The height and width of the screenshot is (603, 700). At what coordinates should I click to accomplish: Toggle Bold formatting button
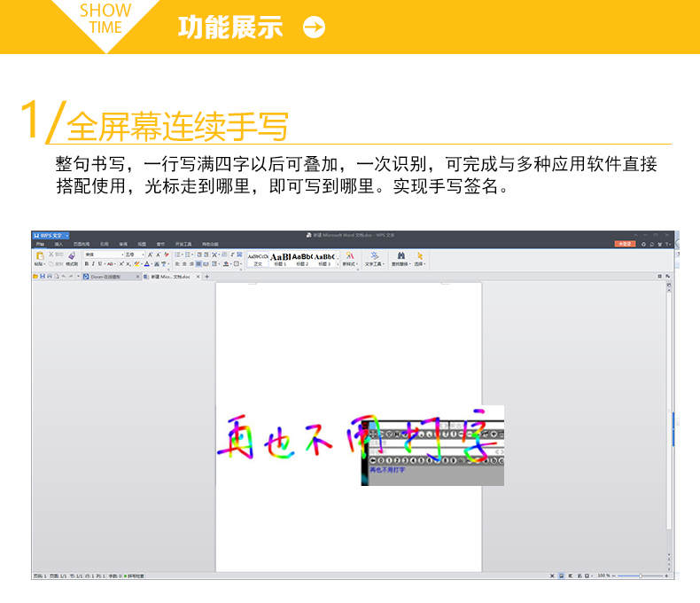[x=87, y=263]
